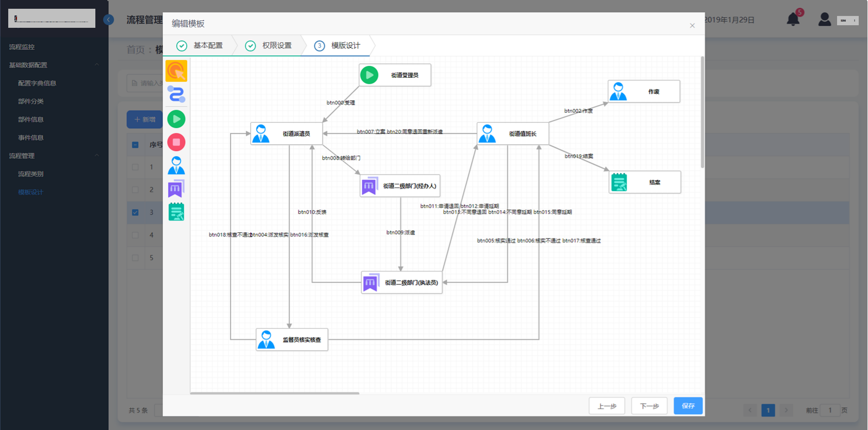Open the user account dropdown beside the avatar
This screenshot has width=868, height=430.
(x=848, y=21)
